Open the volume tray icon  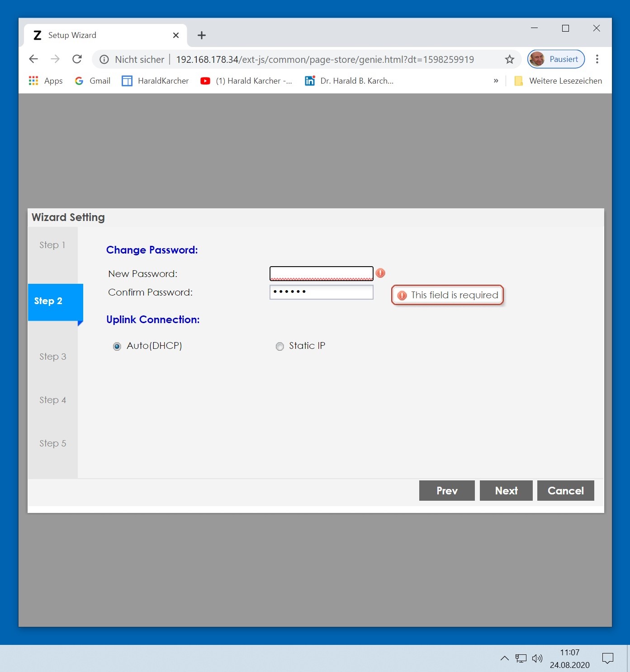click(537, 658)
